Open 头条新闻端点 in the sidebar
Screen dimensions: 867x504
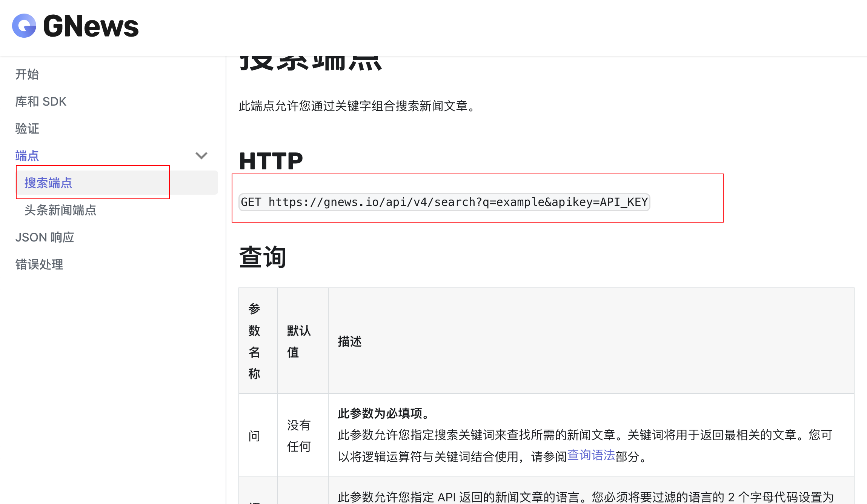click(60, 210)
